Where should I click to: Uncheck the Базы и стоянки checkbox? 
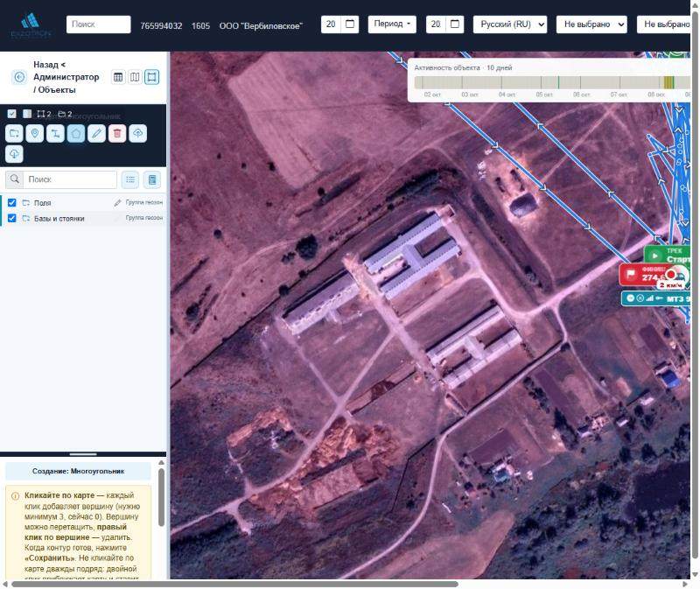coord(12,218)
